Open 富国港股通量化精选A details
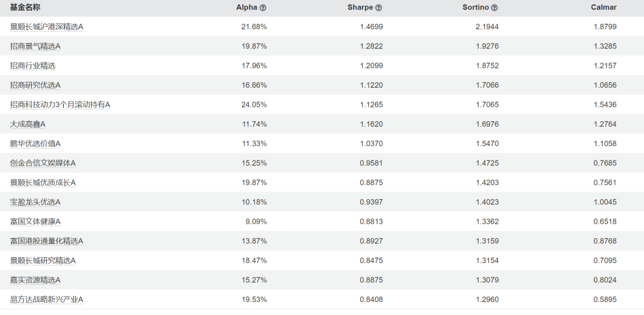 point(47,241)
